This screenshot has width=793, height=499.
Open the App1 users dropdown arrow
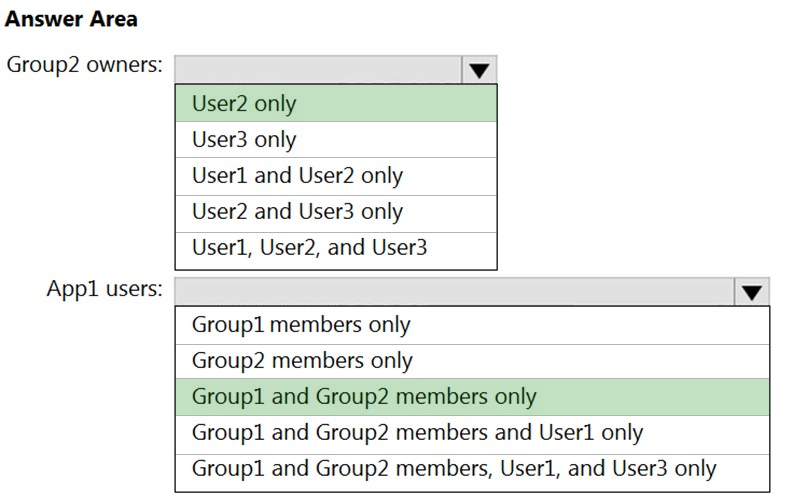pos(752,291)
